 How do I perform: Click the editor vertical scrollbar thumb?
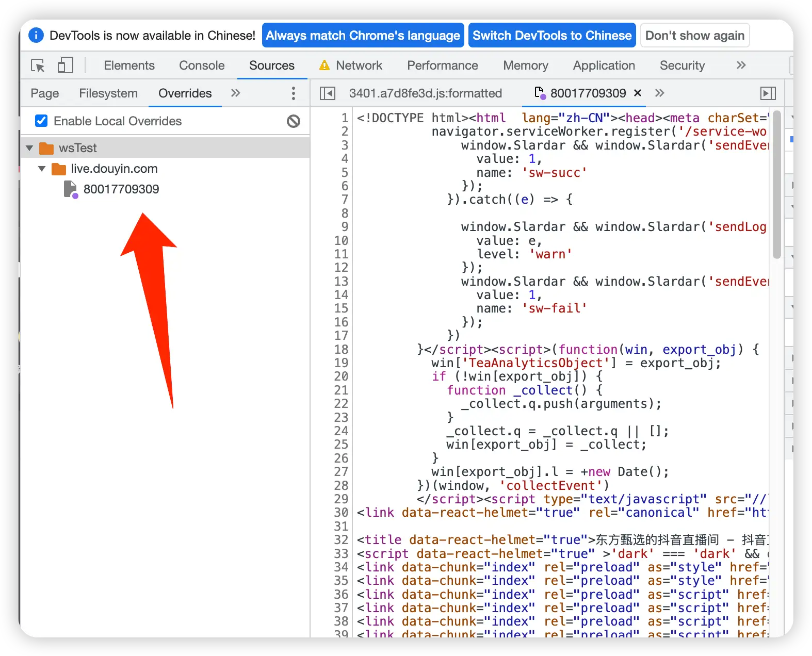tap(777, 184)
